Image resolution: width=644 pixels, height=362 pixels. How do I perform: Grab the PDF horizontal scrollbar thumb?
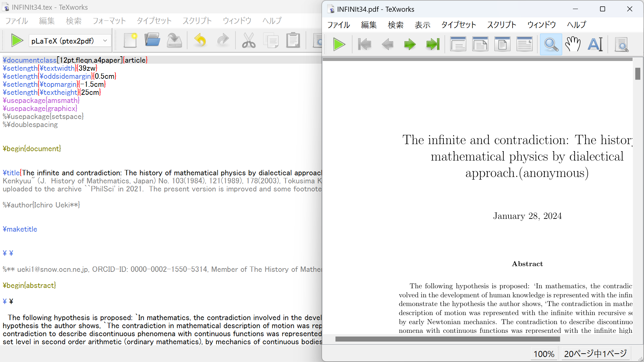click(448, 339)
